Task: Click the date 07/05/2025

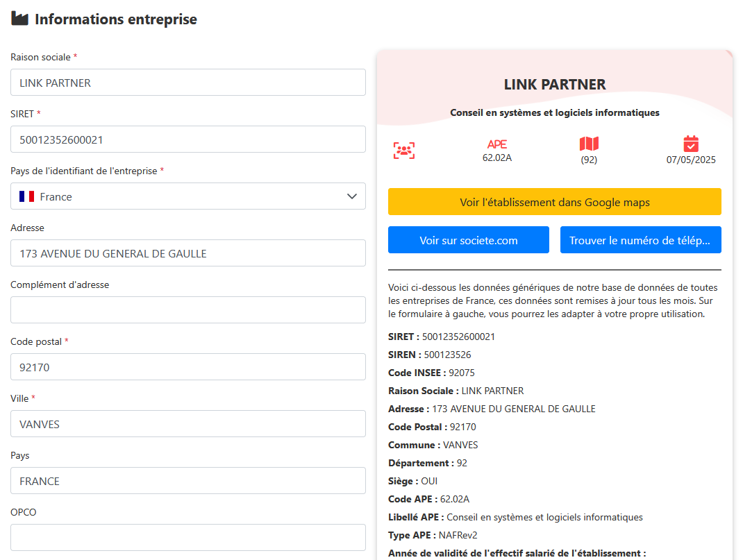Action: pos(691,160)
